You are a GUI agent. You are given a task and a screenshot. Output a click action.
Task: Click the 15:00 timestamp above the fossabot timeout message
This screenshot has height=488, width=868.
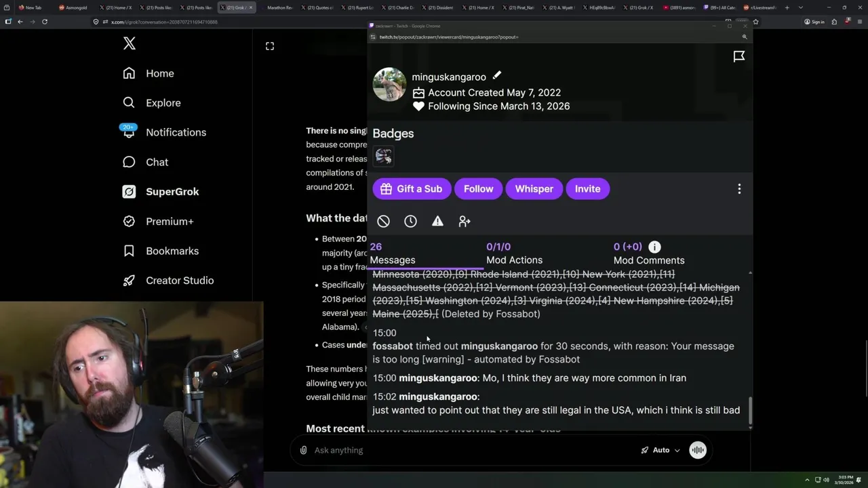click(x=384, y=333)
